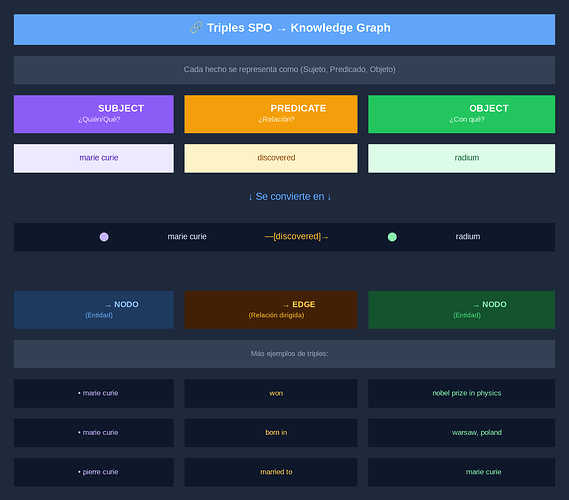Click the '[discovered]' edge arrow label

point(296,237)
